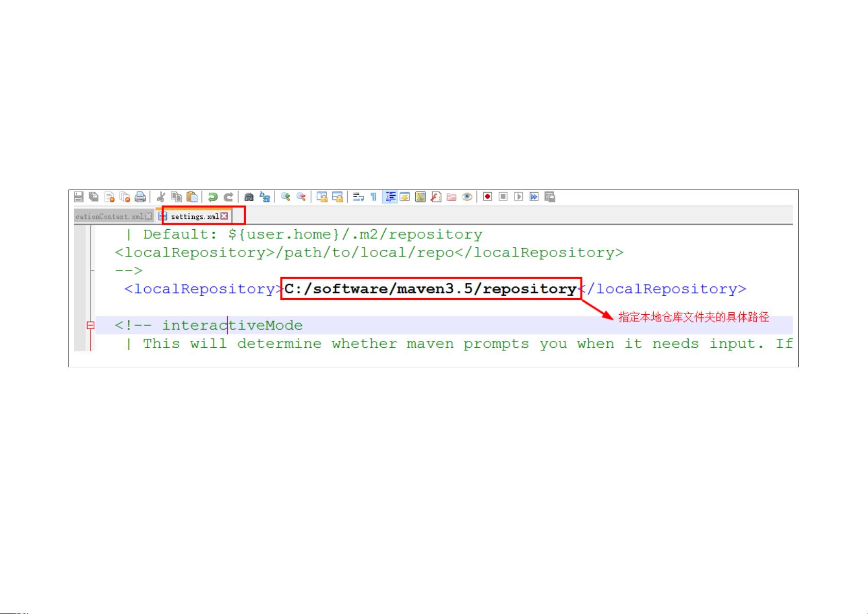Collapse the interactiveMode comment fold marker
The image size is (868, 614).
pyautogui.click(x=91, y=326)
